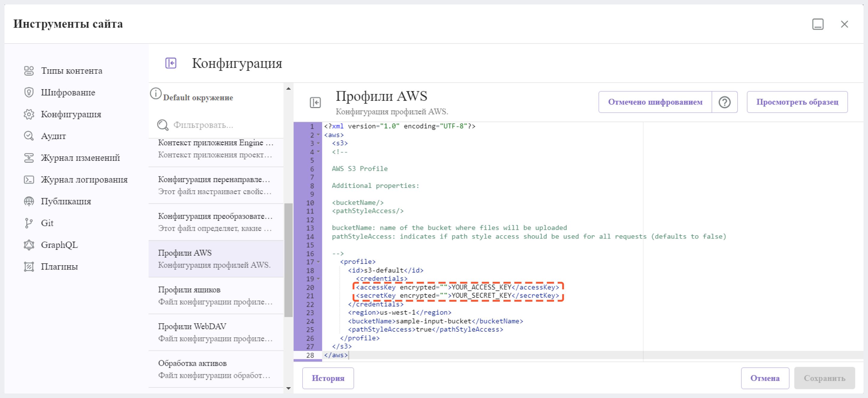Select Профили ящиков item
Viewport: 868px width, 398px height.
[216, 296]
